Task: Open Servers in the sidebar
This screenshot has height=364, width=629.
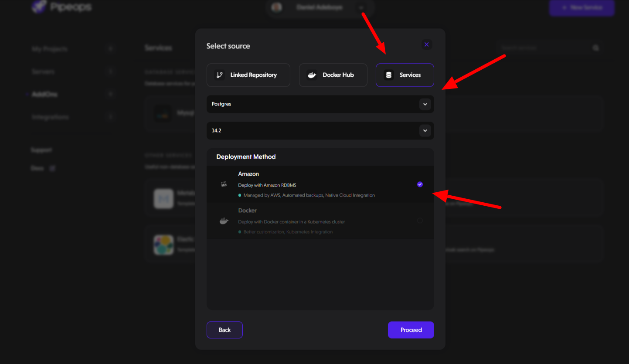Action: 43,71
